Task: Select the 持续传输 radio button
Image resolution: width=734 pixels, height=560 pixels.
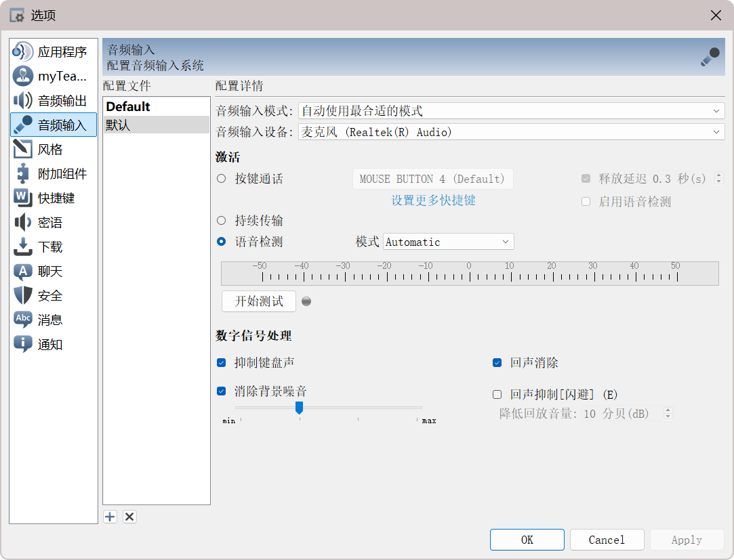Action: coord(222,221)
